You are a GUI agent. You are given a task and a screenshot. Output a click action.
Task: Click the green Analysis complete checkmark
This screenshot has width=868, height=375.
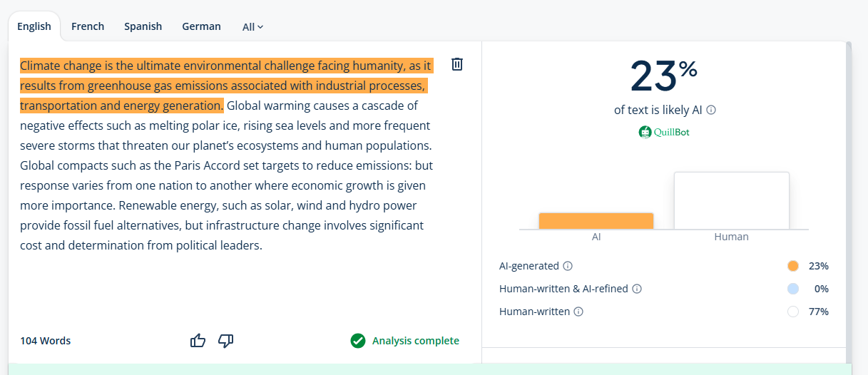(x=358, y=341)
